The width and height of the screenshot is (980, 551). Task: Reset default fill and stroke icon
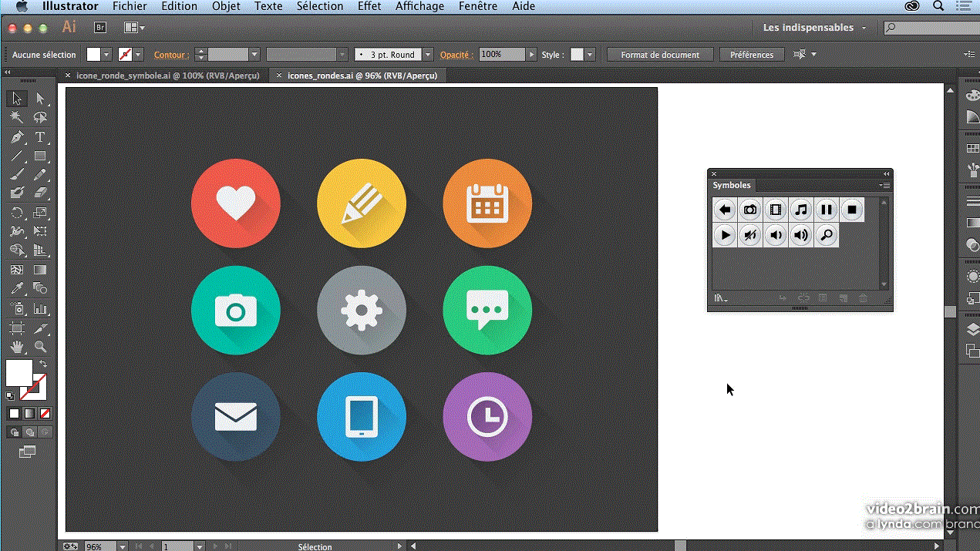10,395
